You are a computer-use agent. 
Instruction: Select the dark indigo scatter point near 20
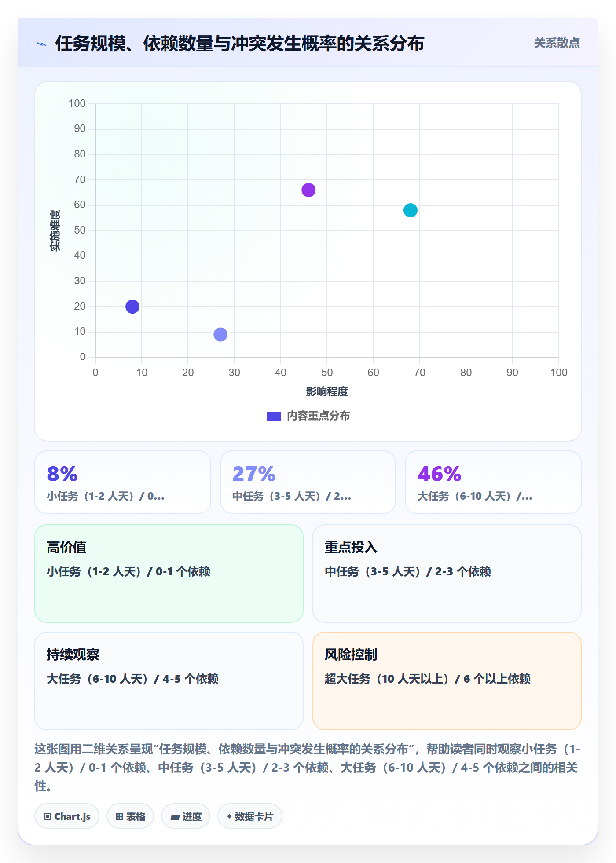(x=132, y=307)
